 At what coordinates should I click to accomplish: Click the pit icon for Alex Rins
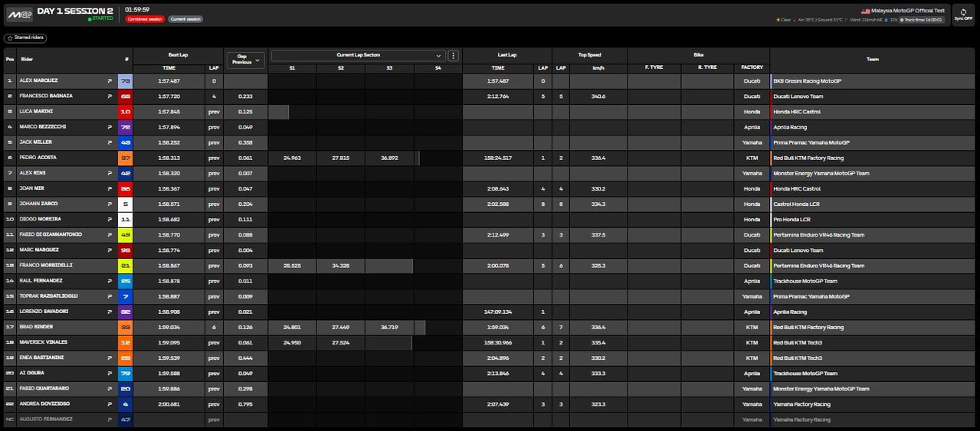pyautogui.click(x=109, y=173)
